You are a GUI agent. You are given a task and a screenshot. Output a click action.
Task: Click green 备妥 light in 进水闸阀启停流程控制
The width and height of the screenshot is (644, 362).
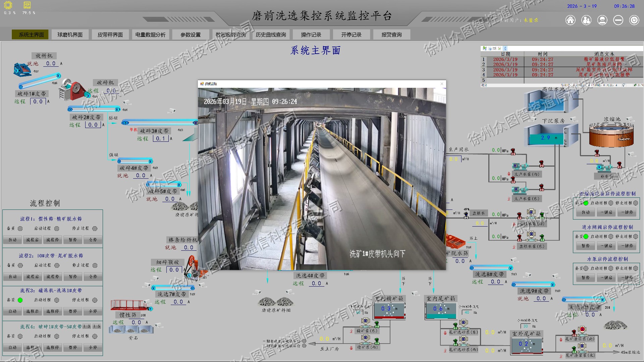tap(586, 237)
